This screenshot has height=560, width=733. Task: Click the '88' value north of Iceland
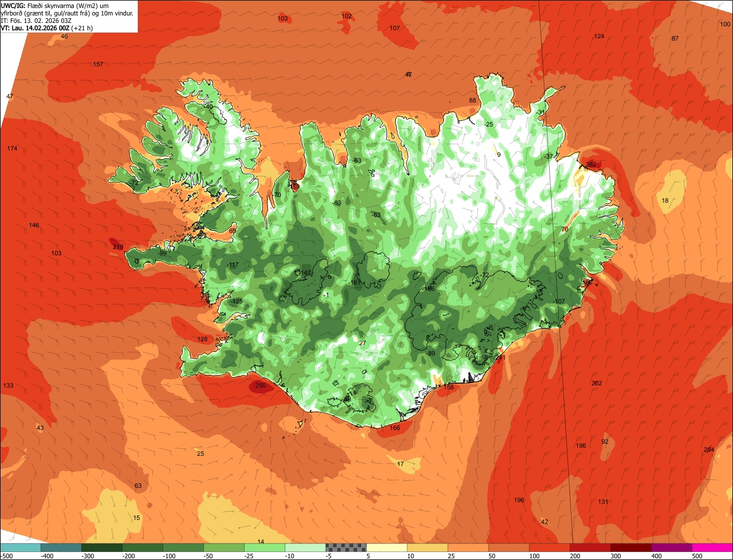[x=472, y=100]
